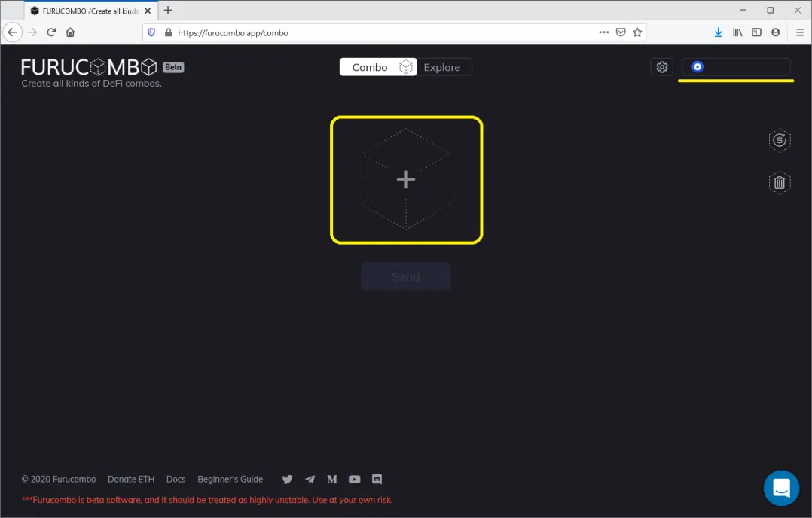Switch to the Explore tab

441,67
